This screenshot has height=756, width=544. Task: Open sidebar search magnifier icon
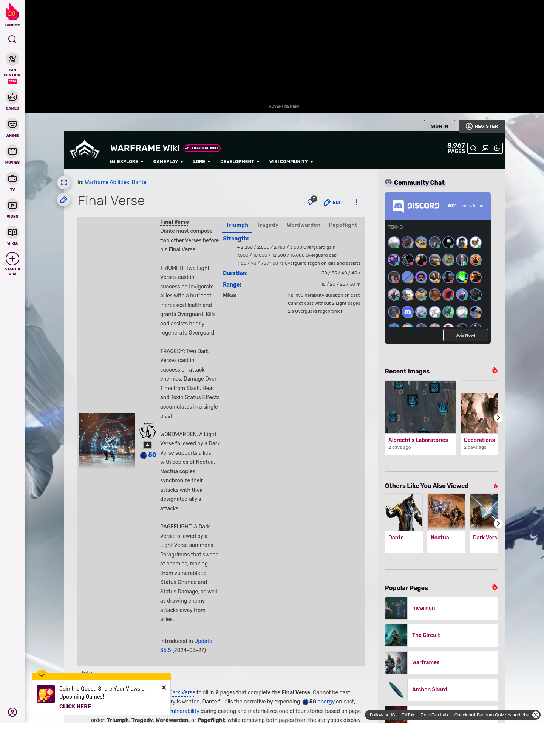pyautogui.click(x=12, y=39)
